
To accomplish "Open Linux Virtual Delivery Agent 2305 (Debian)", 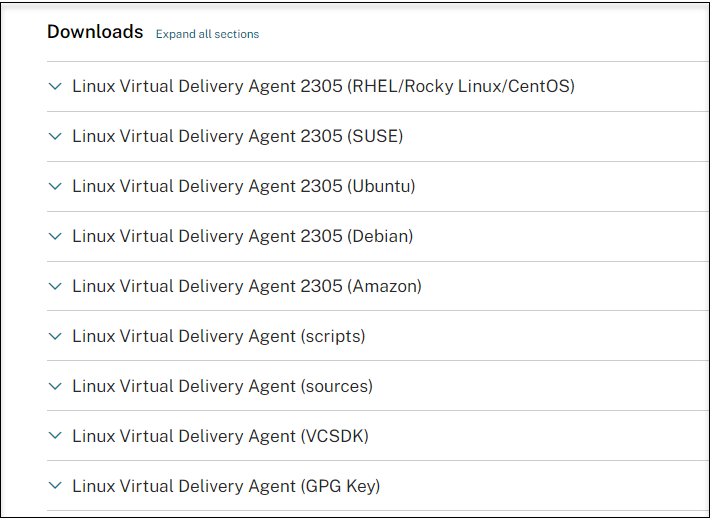I will pyautogui.click(x=242, y=236).
